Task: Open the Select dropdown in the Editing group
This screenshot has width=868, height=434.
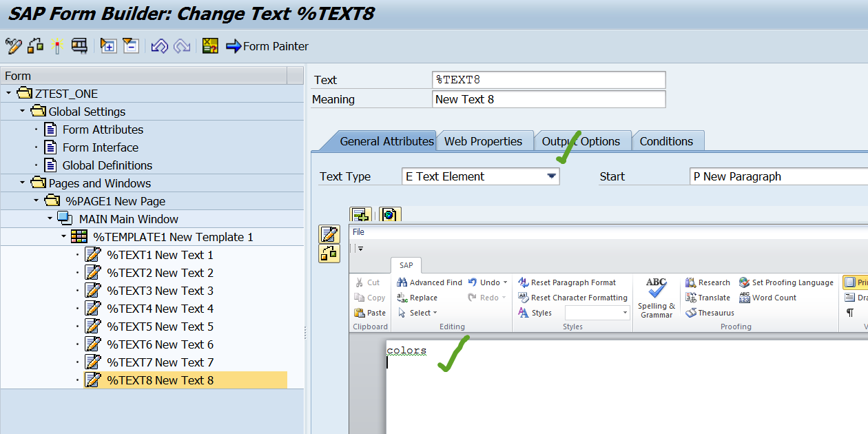Action: pyautogui.click(x=418, y=313)
